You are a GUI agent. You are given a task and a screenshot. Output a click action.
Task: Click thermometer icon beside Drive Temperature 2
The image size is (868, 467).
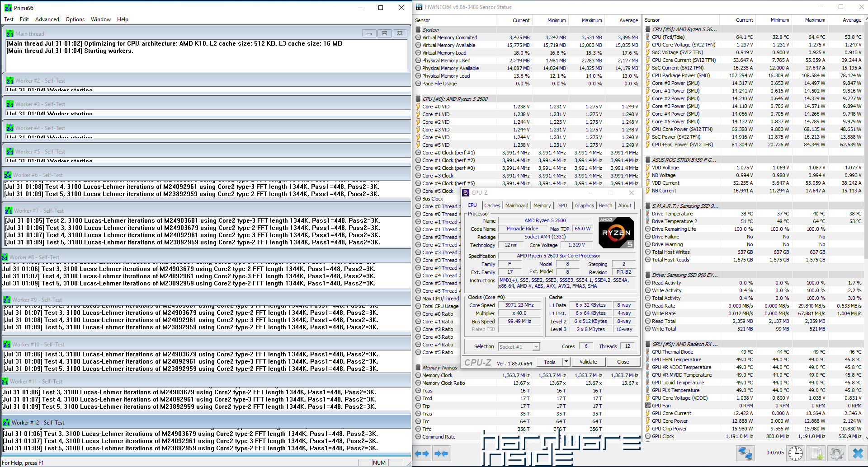pyautogui.click(x=648, y=221)
